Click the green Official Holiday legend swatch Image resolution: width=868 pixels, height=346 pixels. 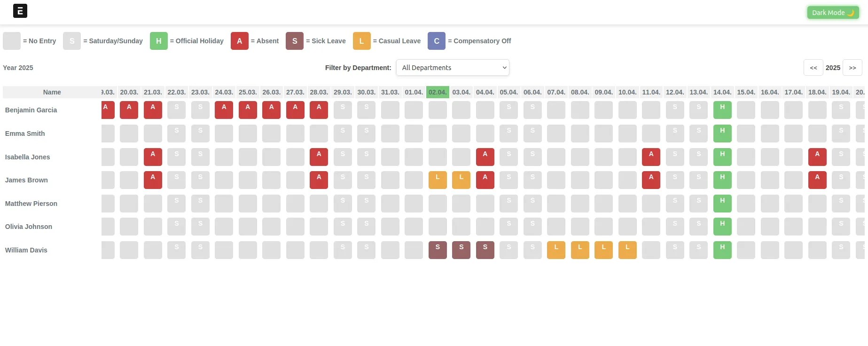click(159, 41)
